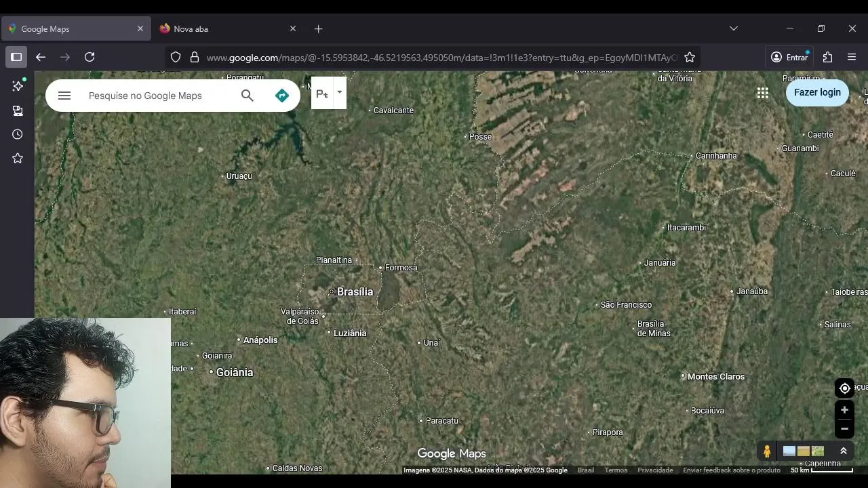The width and height of the screenshot is (868, 488).
Task: Select the Street View pegman
Action: [767, 451]
